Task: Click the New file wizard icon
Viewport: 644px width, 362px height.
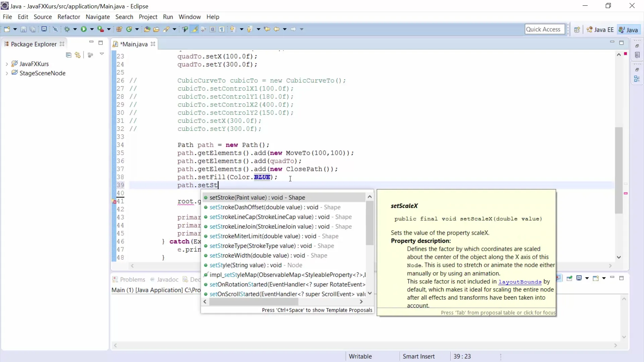Action: coord(7,29)
